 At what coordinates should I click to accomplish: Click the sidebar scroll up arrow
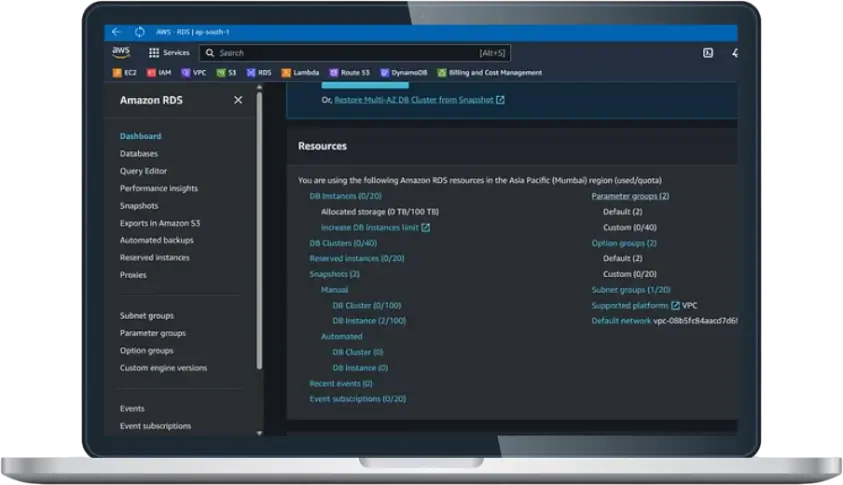click(x=260, y=87)
